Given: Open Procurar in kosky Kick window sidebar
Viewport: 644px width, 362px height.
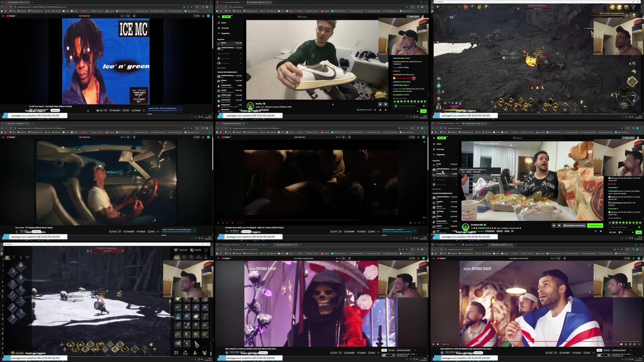Looking at the screenshot, I should (x=223, y=28).
